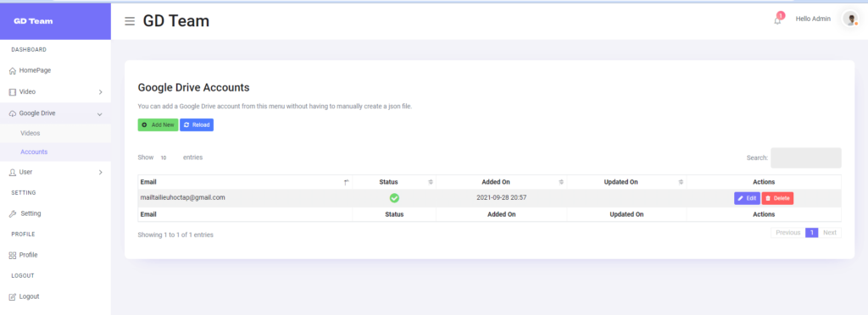Click the footer Added On column label
This screenshot has height=315, width=868.
tap(501, 214)
